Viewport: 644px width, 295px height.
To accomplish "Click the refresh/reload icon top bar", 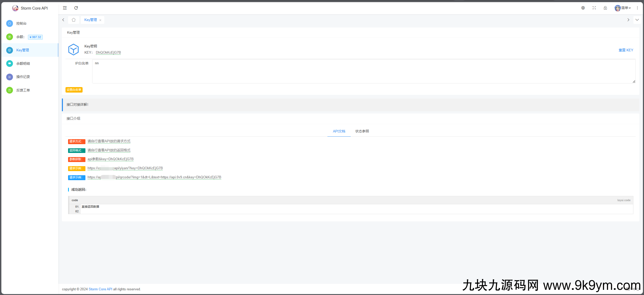I will point(76,8).
